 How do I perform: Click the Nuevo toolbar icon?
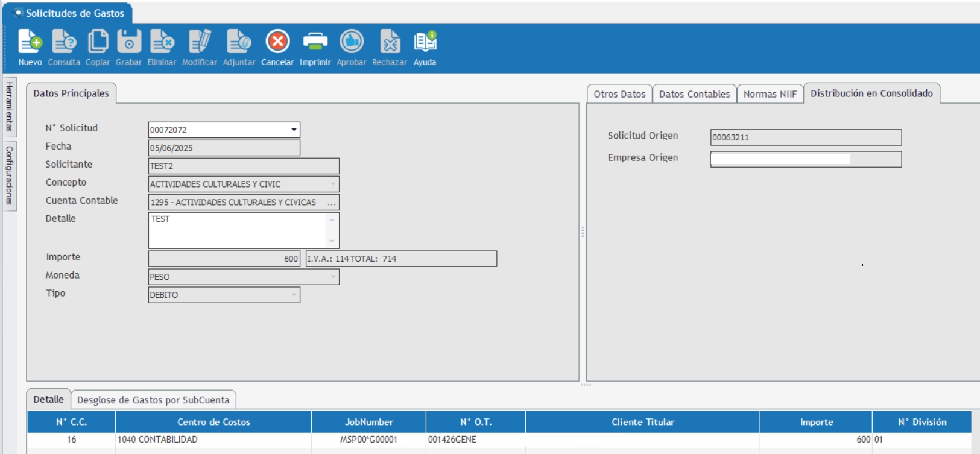30,42
